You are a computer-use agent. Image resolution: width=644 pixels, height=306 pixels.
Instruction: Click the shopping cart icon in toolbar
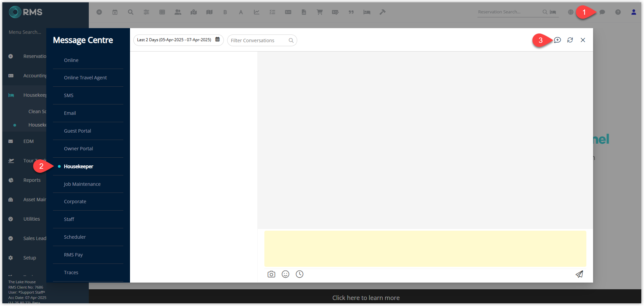tap(320, 12)
